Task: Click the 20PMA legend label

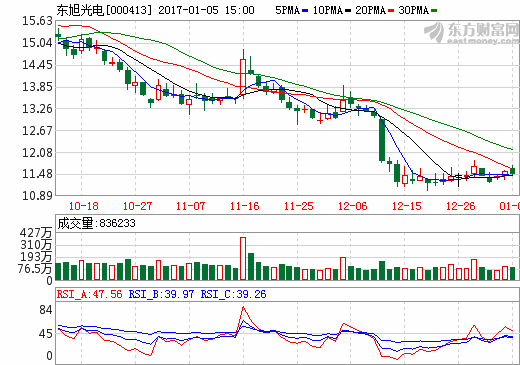Action: point(370,10)
